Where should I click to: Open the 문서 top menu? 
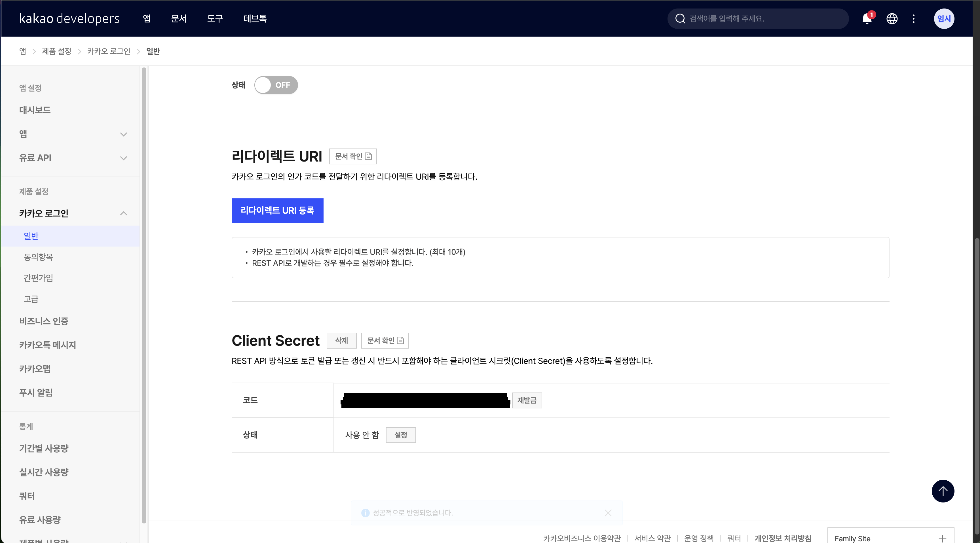179,19
